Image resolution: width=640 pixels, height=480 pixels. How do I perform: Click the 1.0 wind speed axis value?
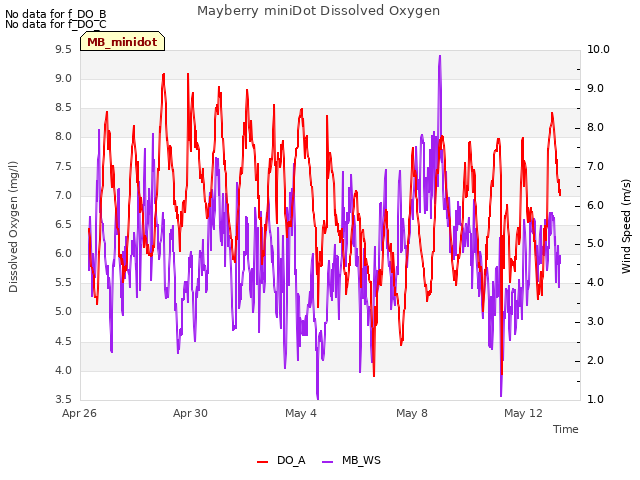pyautogui.click(x=595, y=399)
